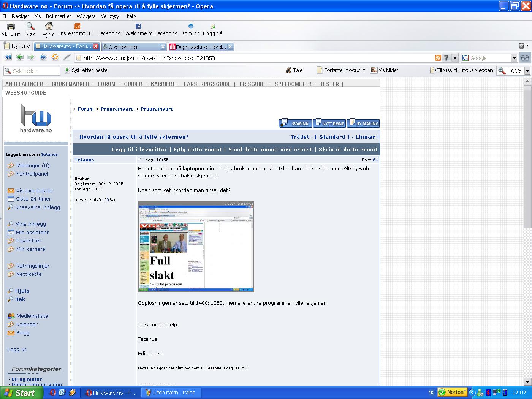Click the Google search field

[x=486, y=58]
